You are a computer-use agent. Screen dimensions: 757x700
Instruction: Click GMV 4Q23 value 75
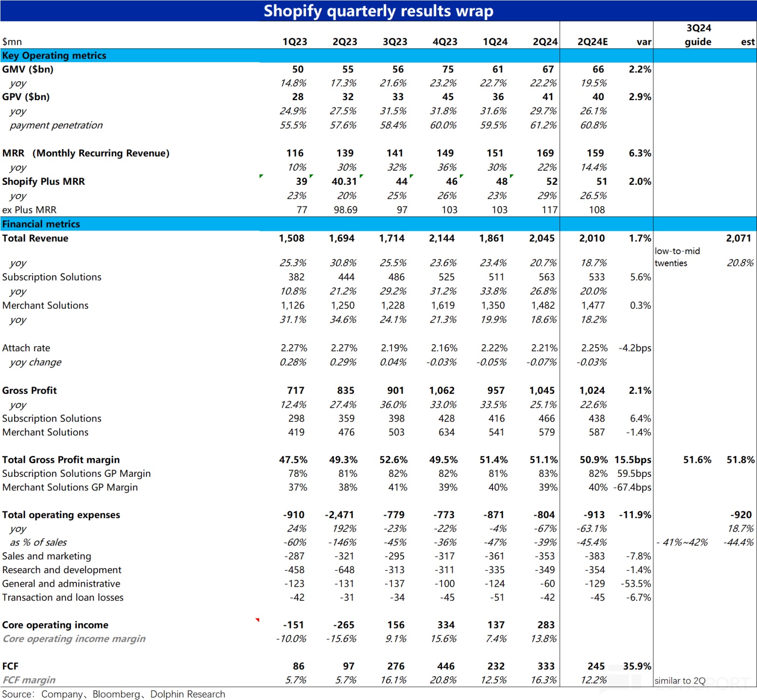[x=448, y=70]
